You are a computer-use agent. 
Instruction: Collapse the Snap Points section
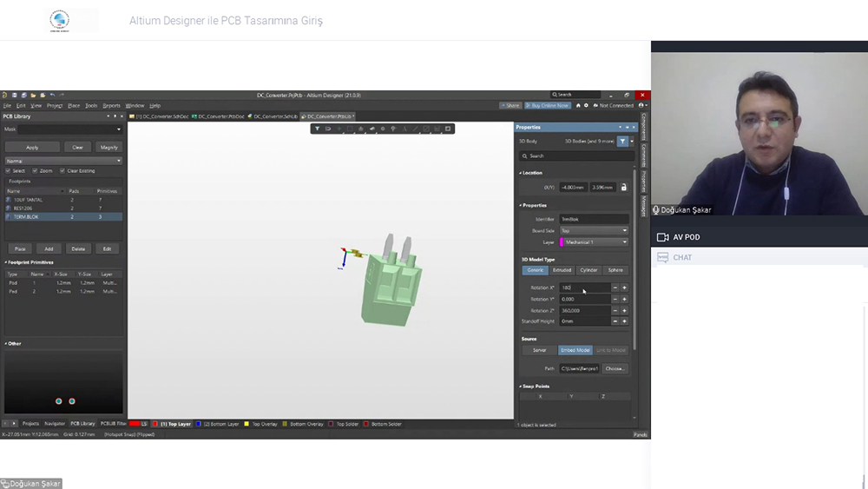point(520,386)
